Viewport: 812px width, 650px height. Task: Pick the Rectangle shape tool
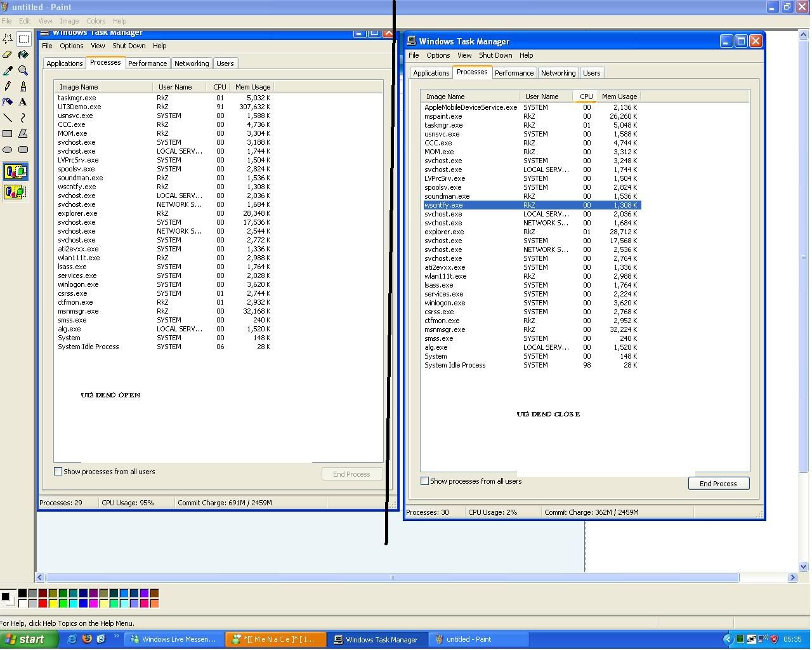[8, 133]
